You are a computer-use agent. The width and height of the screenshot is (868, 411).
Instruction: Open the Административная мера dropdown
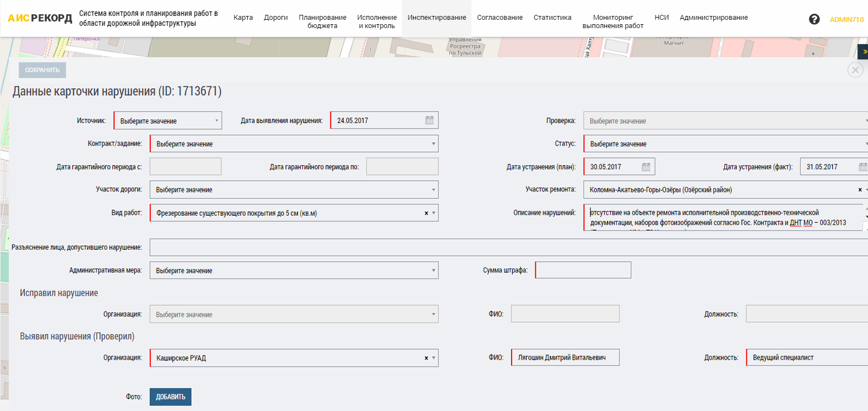(x=294, y=270)
